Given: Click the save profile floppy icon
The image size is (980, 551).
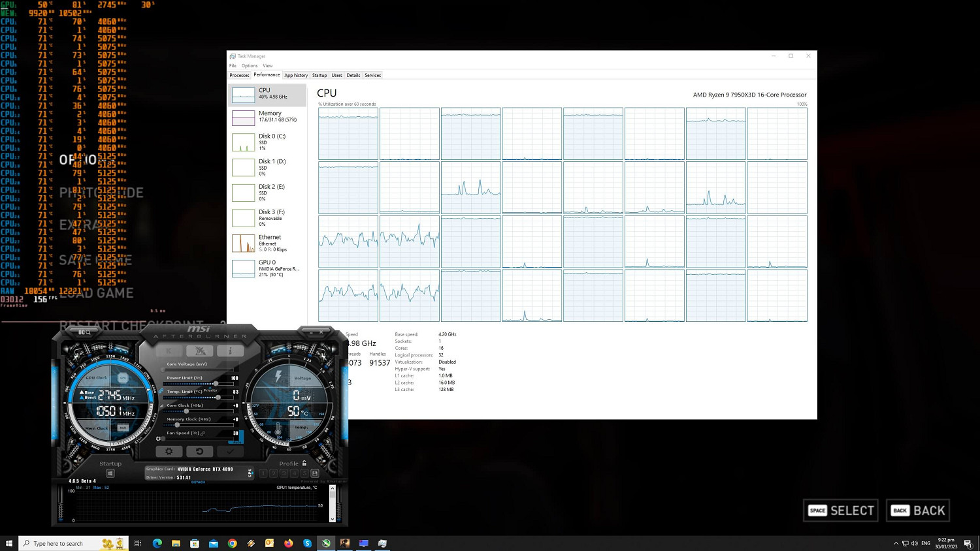Looking at the screenshot, I should (315, 473).
